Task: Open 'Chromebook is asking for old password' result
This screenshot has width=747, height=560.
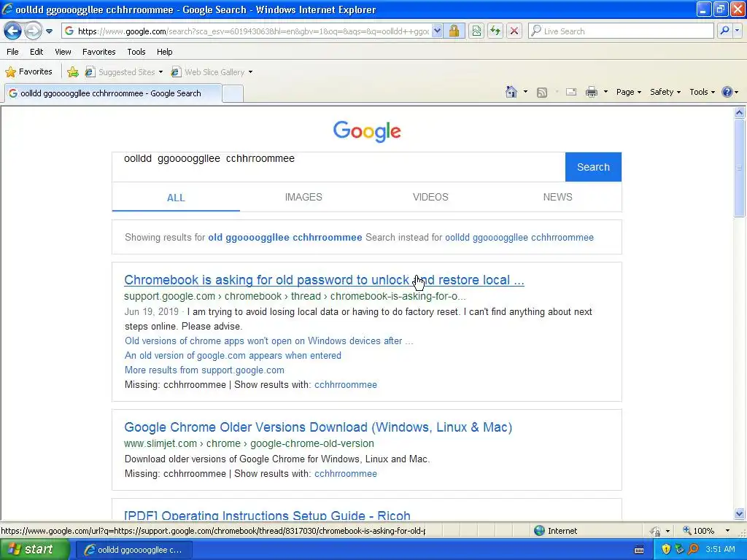Action: pos(324,280)
